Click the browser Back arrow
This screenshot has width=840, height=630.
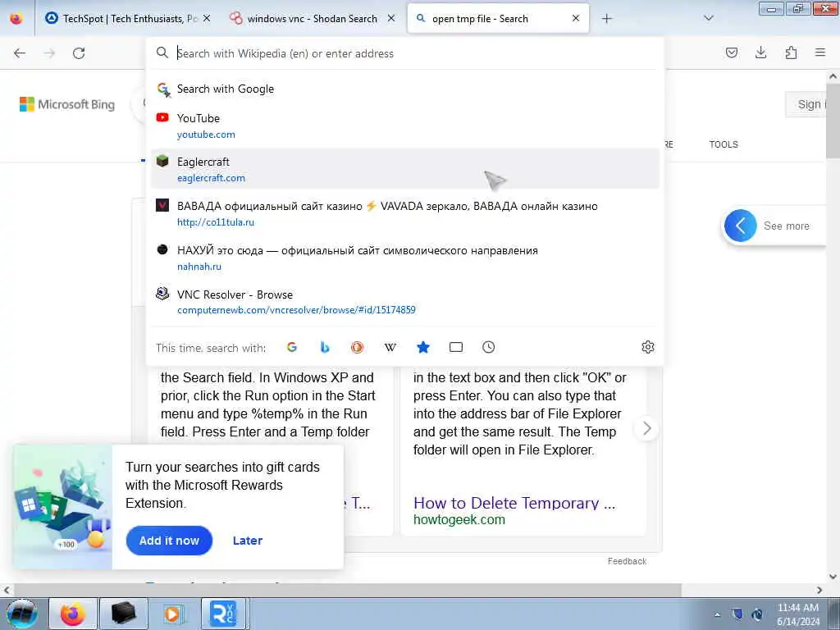click(20, 53)
